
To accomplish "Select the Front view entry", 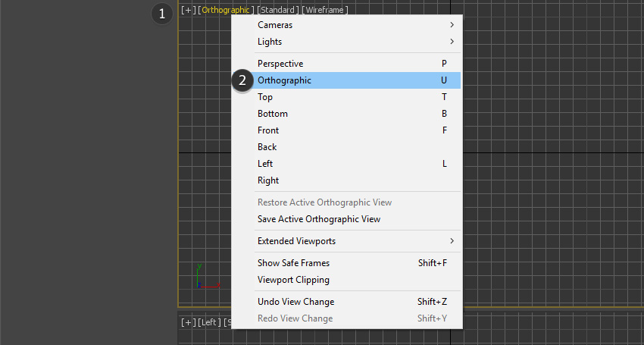I will [x=268, y=130].
